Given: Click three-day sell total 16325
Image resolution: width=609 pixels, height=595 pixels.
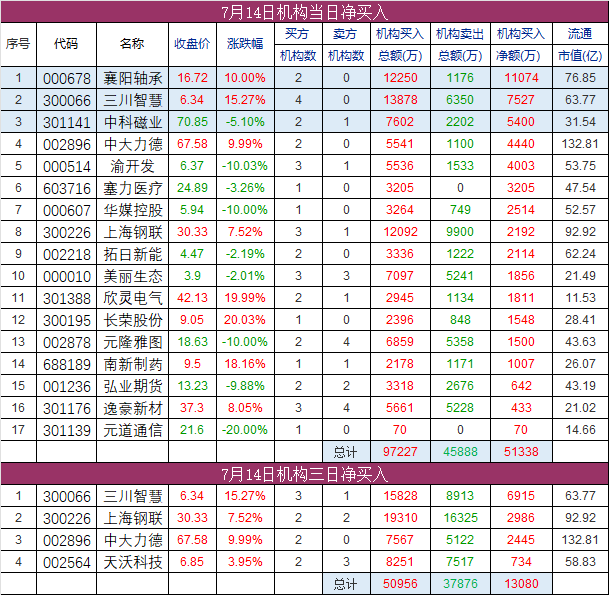Looking at the screenshot, I should [x=460, y=518].
